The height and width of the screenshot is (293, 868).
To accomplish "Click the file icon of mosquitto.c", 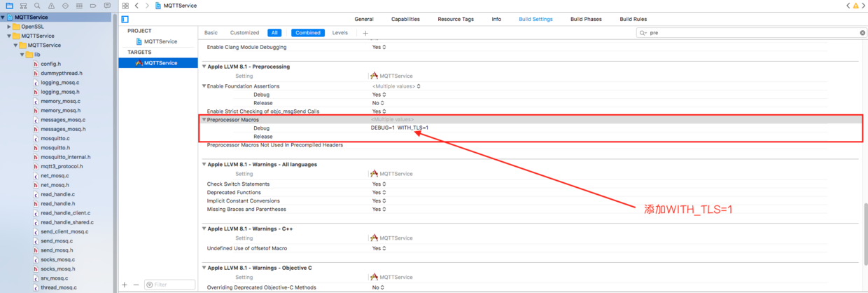I will pos(36,138).
